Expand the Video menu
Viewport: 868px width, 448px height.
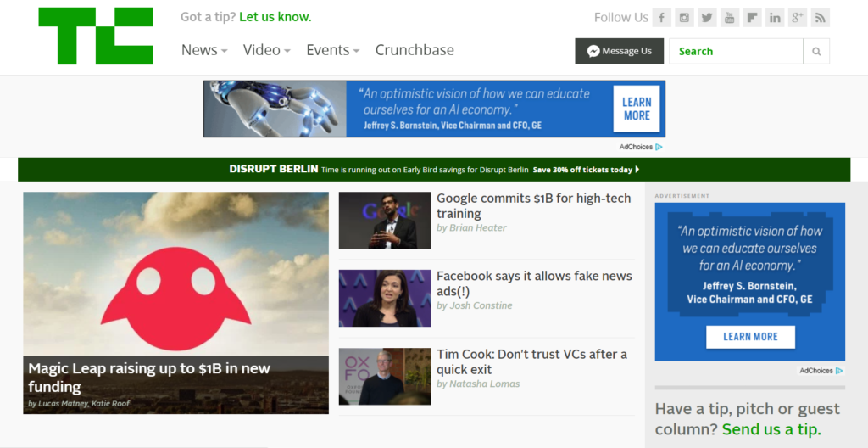pos(266,50)
